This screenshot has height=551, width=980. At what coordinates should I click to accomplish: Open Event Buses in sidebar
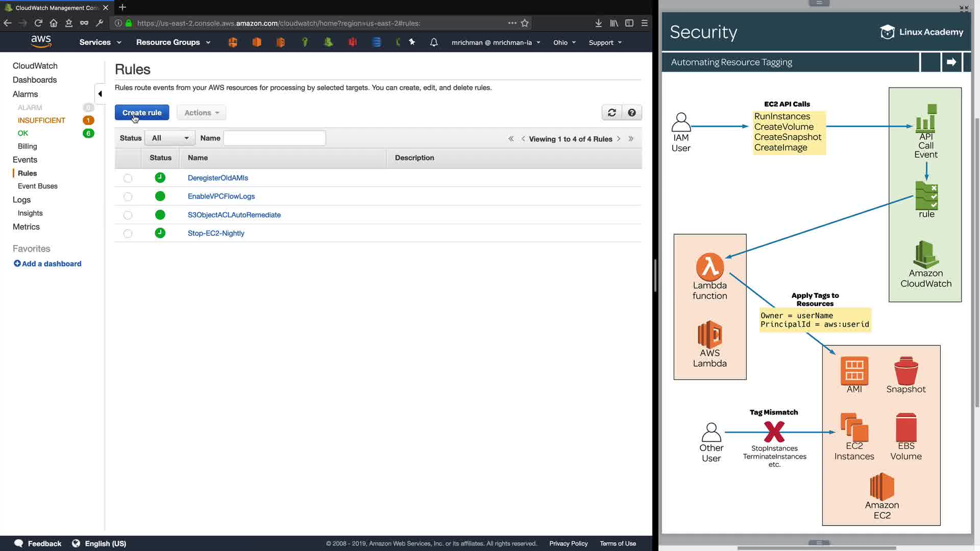[x=38, y=186]
